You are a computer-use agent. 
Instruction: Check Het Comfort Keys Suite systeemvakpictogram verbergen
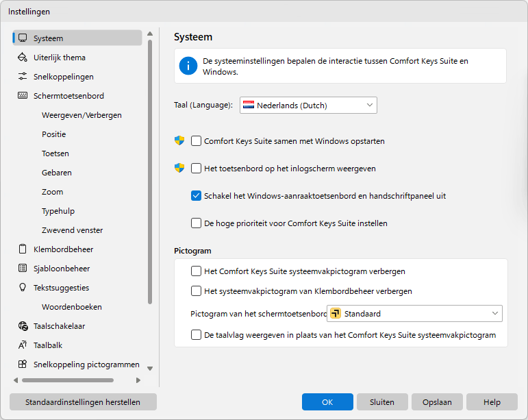click(196, 271)
